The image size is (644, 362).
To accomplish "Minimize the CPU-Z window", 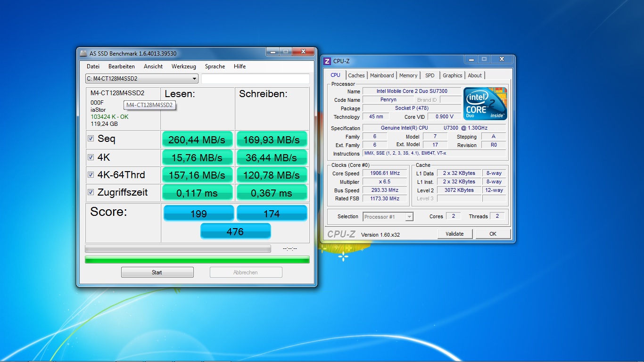I will coord(471,59).
